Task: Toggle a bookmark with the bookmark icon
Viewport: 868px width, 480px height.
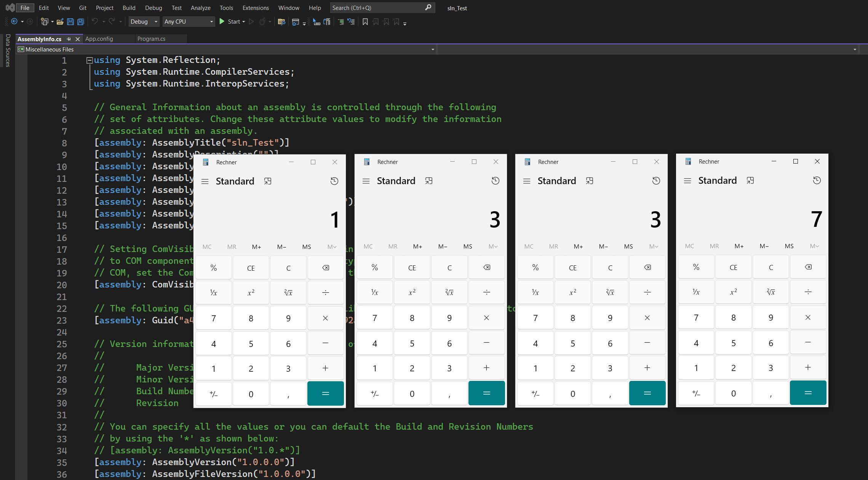Action: (365, 22)
